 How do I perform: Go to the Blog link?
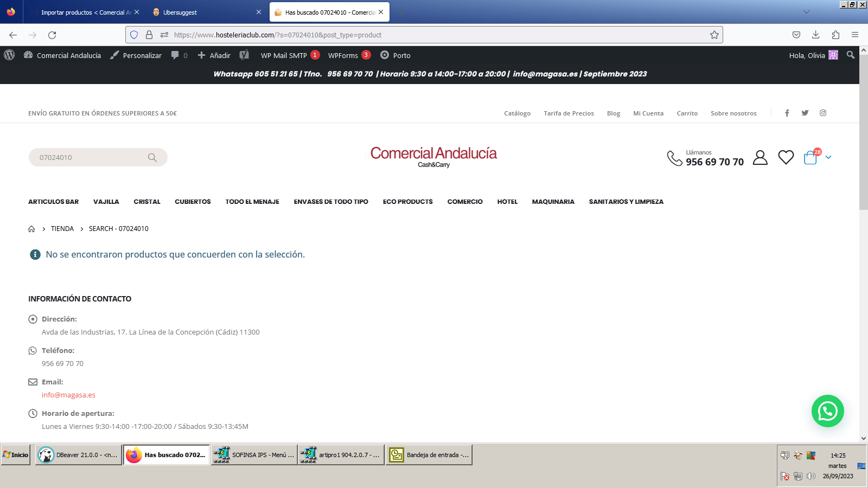point(613,113)
